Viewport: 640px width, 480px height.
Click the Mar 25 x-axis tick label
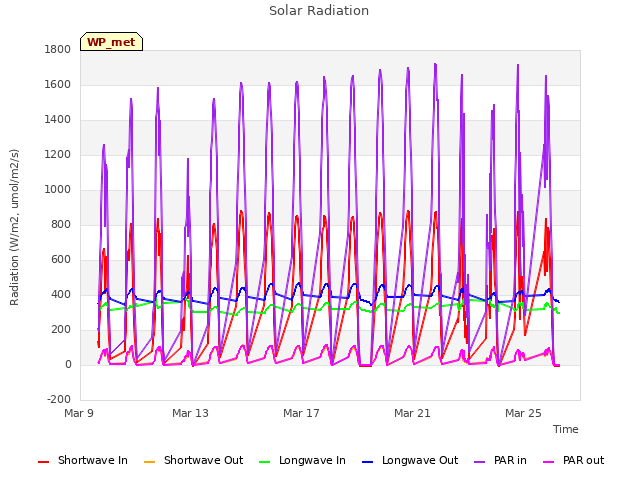point(523,413)
